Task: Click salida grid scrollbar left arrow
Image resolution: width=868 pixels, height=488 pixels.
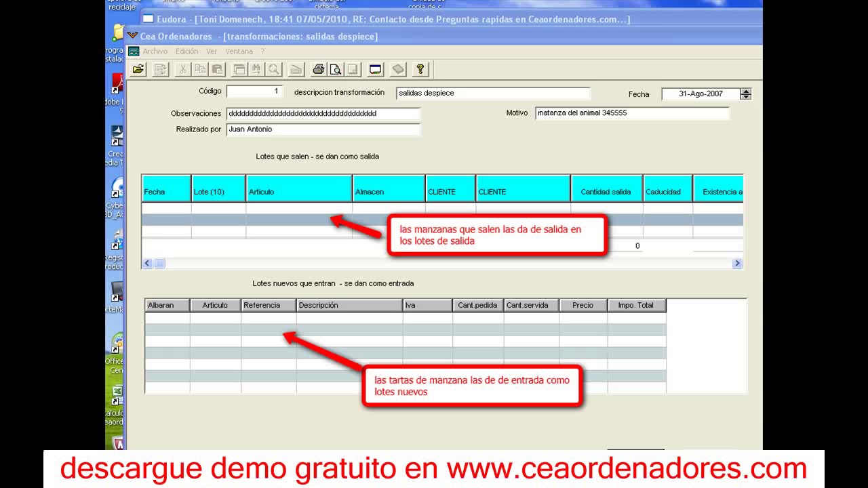Action: tap(147, 264)
